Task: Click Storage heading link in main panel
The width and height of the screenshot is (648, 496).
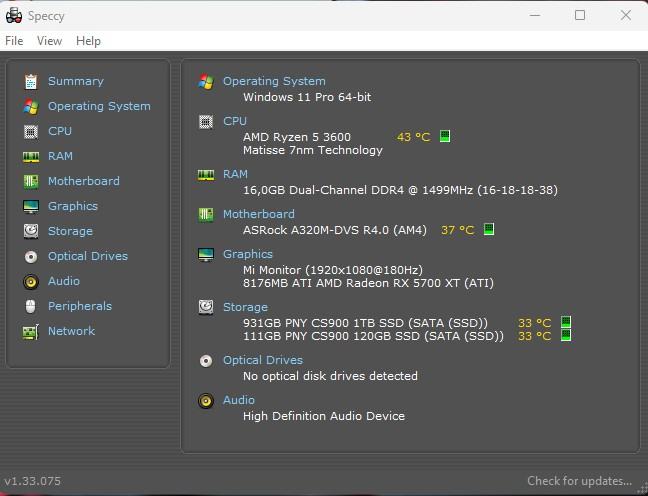Action: tap(245, 308)
